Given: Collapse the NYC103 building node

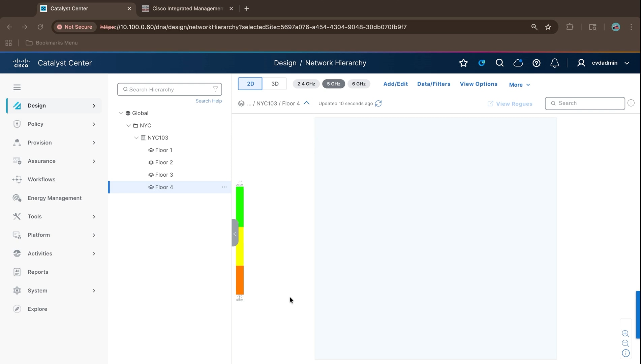Looking at the screenshot, I should 136,138.
